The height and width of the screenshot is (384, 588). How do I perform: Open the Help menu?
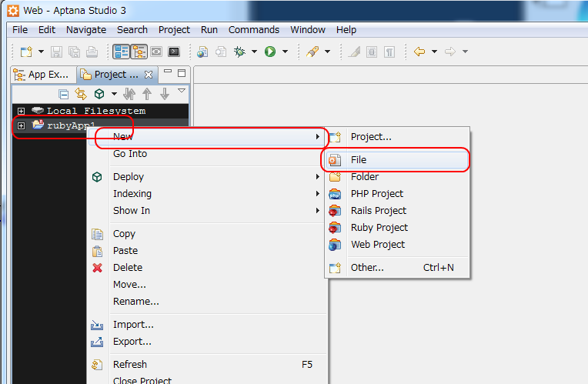(x=346, y=29)
